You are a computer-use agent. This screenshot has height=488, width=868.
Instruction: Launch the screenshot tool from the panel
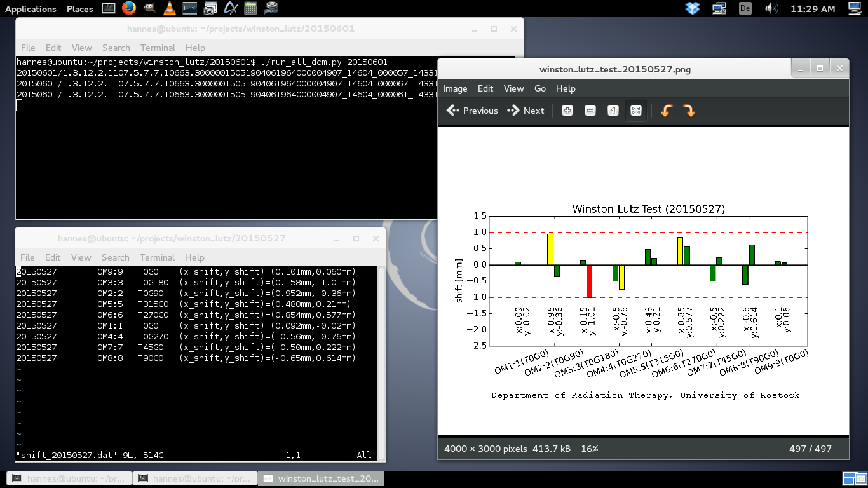pos(210,8)
